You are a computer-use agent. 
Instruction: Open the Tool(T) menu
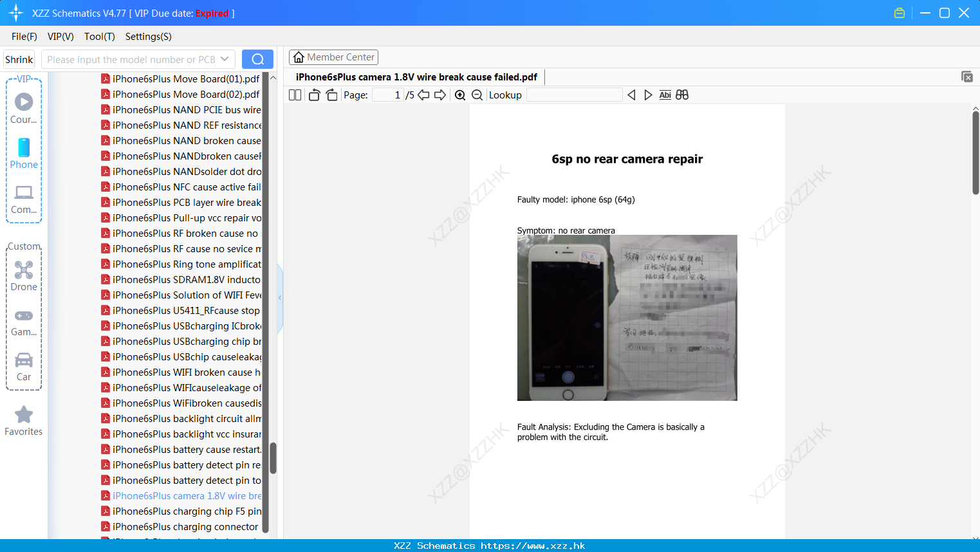click(x=100, y=37)
